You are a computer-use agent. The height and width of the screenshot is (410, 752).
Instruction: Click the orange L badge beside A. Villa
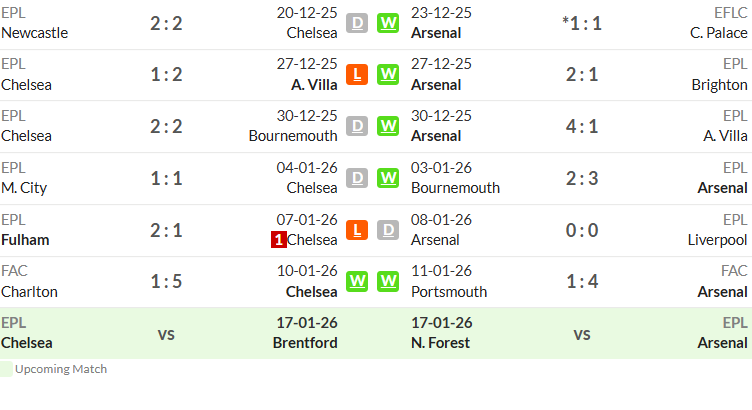click(357, 74)
